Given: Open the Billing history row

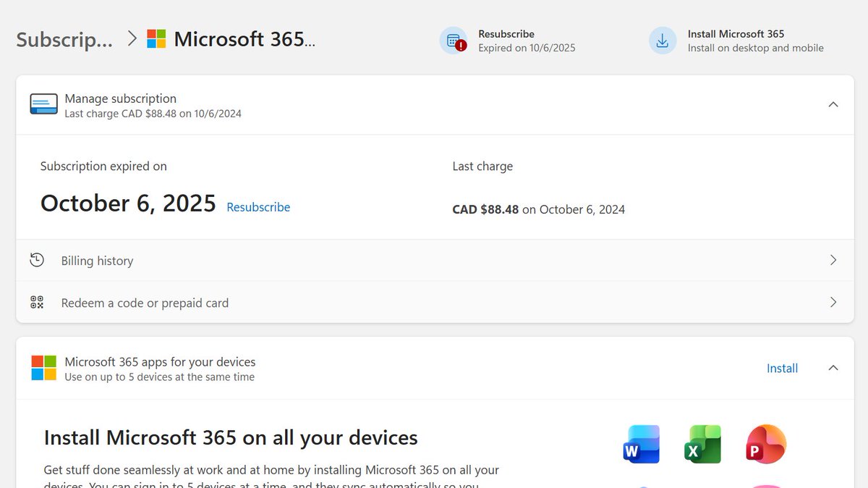Looking at the screenshot, I should click(x=435, y=260).
